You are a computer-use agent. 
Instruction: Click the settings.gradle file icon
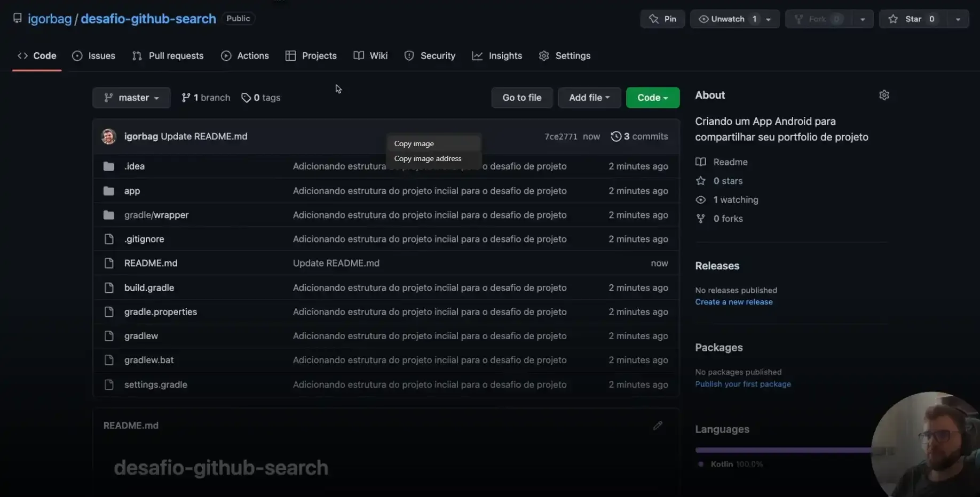tap(109, 384)
